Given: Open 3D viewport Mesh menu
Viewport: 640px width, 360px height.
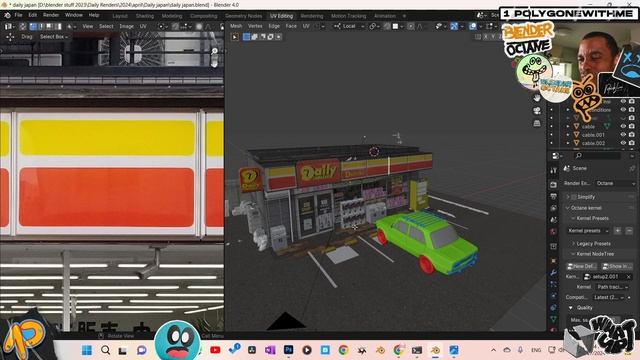Looking at the screenshot, I should pyautogui.click(x=236, y=26).
